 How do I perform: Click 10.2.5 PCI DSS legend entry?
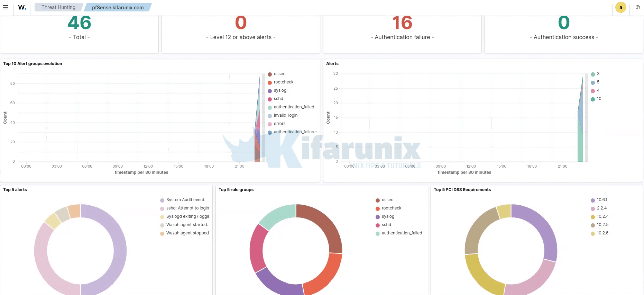click(602, 225)
